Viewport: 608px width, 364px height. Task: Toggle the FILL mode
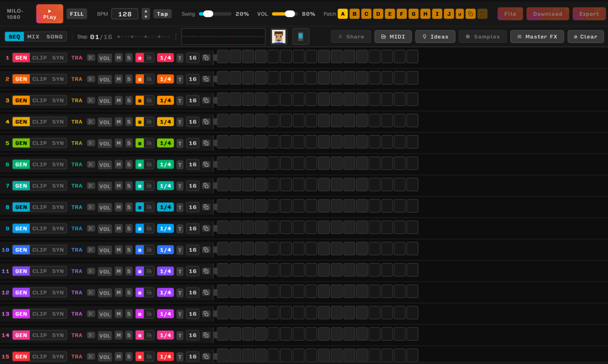point(77,14)
